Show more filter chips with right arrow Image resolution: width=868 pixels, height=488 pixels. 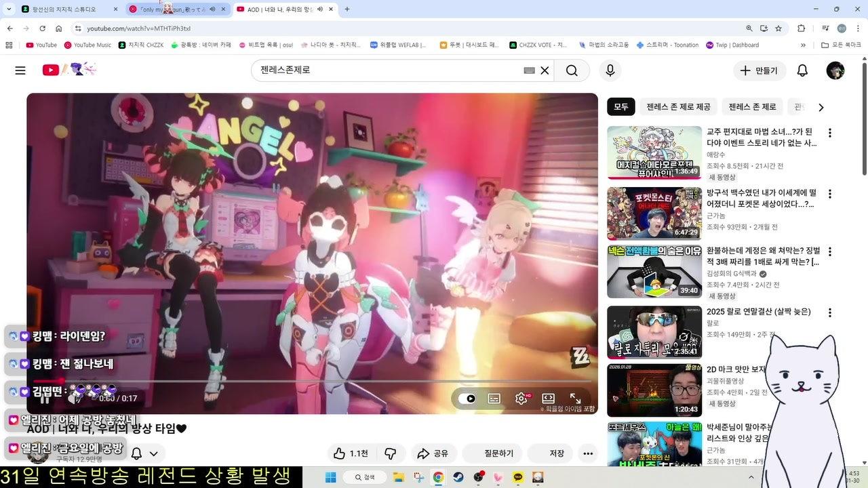pyautogui.click(x=821, y=107)
